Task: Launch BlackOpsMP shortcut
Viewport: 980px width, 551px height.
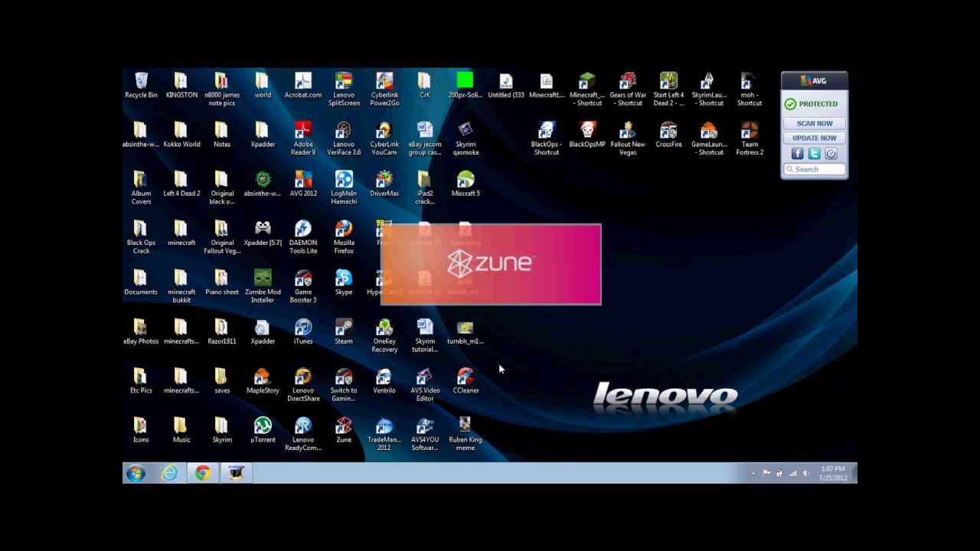Action: coord(587,135)
